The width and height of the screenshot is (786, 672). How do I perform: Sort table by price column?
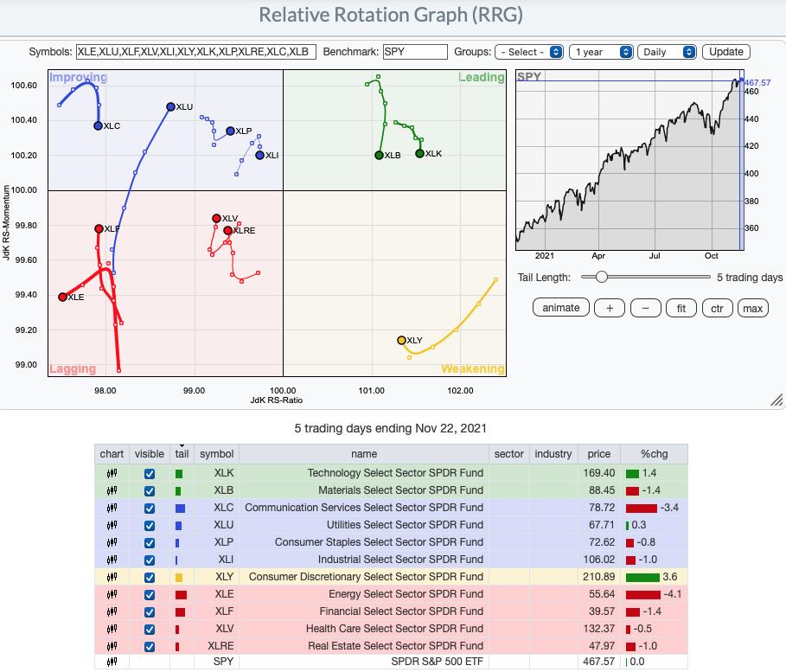(599, 454)
